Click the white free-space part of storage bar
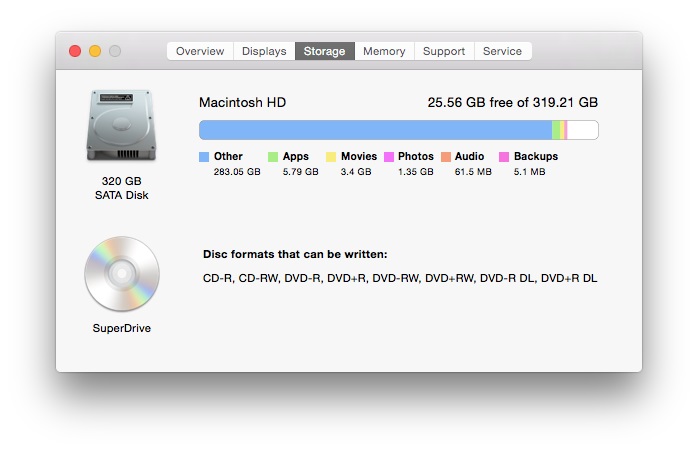The height and width of the screenshot is (452, 698). [x=583, y=130]
